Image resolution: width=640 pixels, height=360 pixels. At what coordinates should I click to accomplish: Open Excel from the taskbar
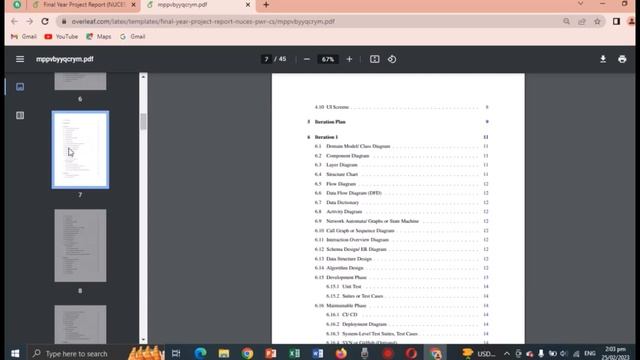(x=294, y=353)
